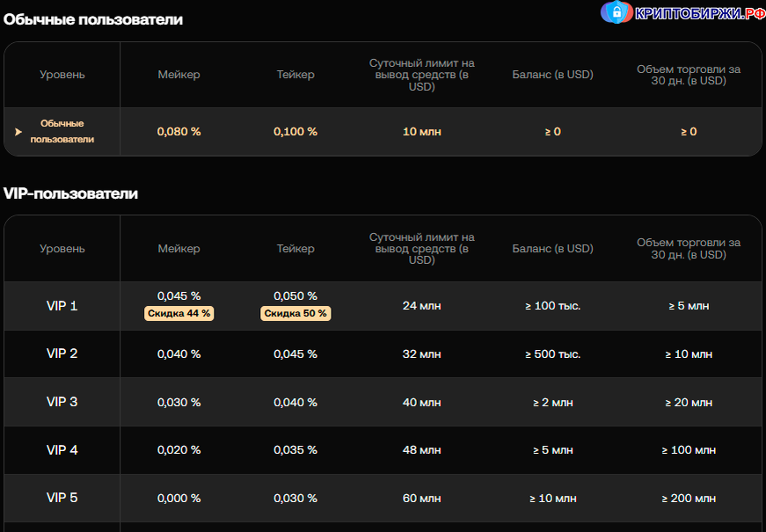Click the 60 млн withdrawal limit
The width and height of the screenshot is (766, 532).
(421, 499)
